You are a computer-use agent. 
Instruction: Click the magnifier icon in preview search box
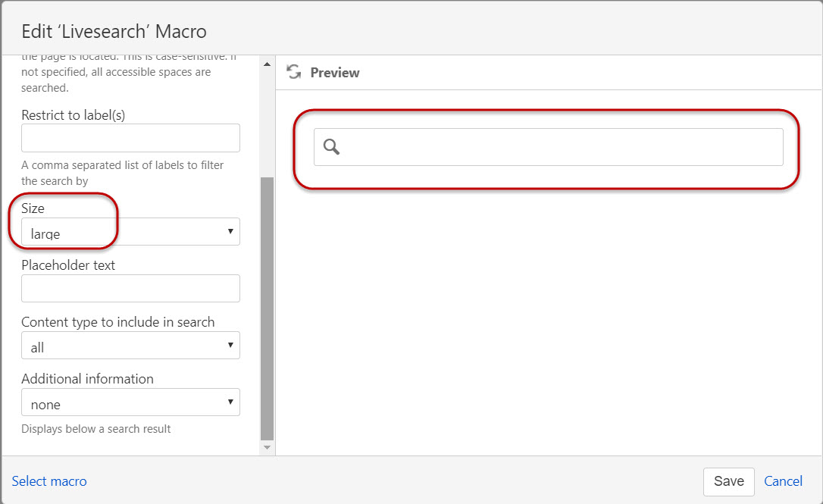coord(331,146)
